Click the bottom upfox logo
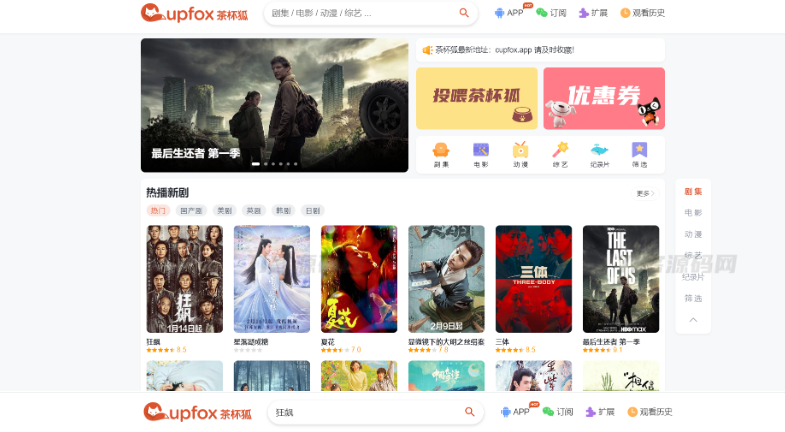This screenshot has height=432, width=785. tap(197, 412)
